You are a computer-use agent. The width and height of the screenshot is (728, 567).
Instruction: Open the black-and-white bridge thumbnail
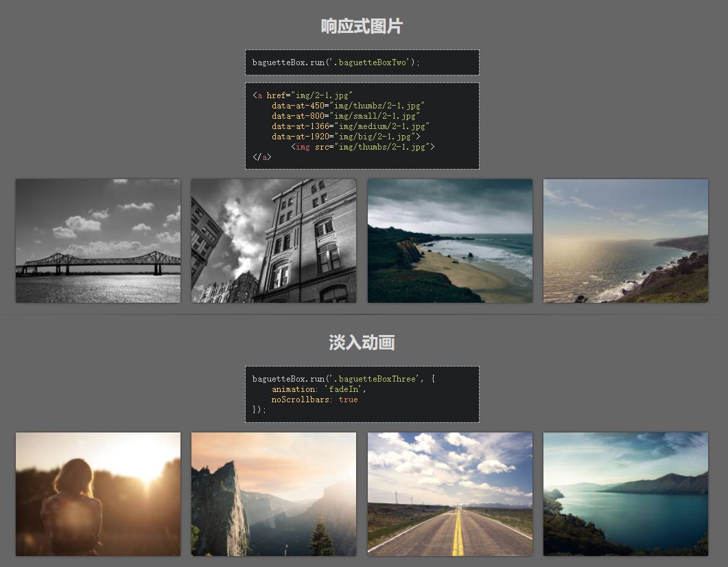(98, 241)
